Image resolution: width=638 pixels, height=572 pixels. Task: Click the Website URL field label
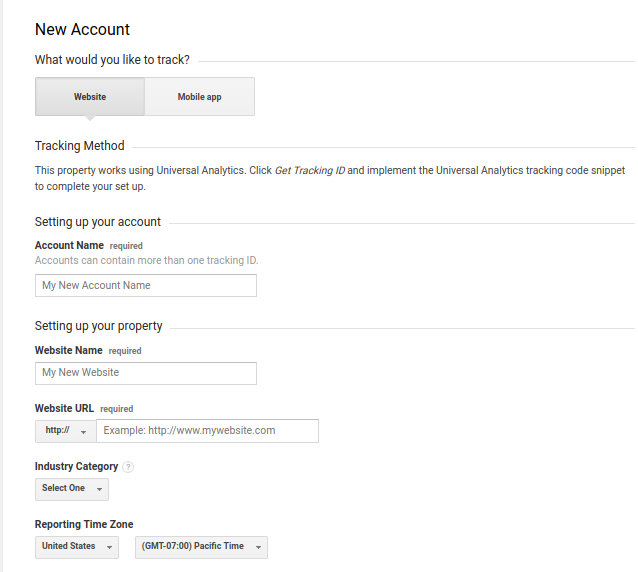(x=64, y=408)
